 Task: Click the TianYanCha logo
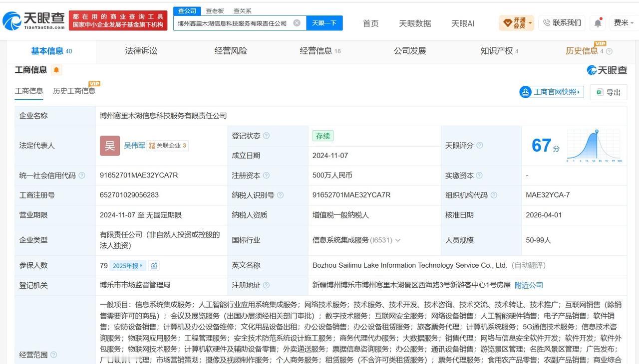coord(33,21)
